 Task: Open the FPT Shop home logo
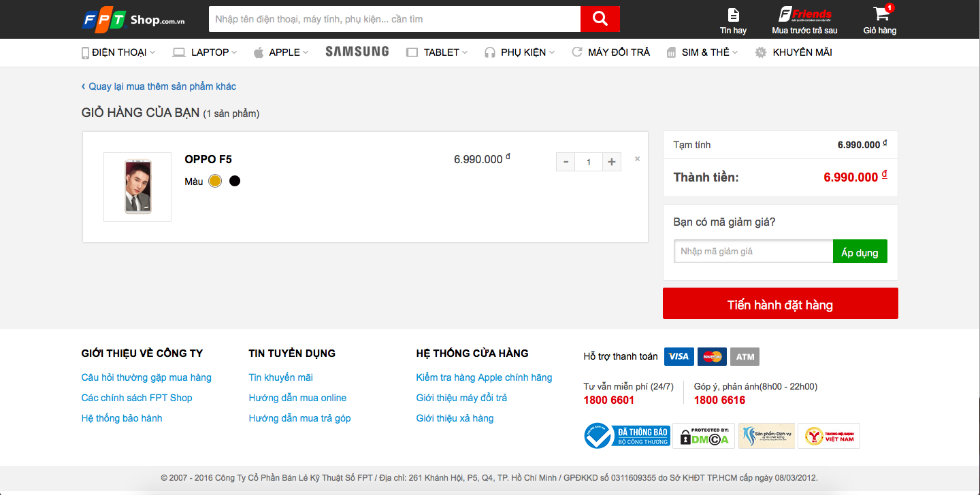pos(134,19)
